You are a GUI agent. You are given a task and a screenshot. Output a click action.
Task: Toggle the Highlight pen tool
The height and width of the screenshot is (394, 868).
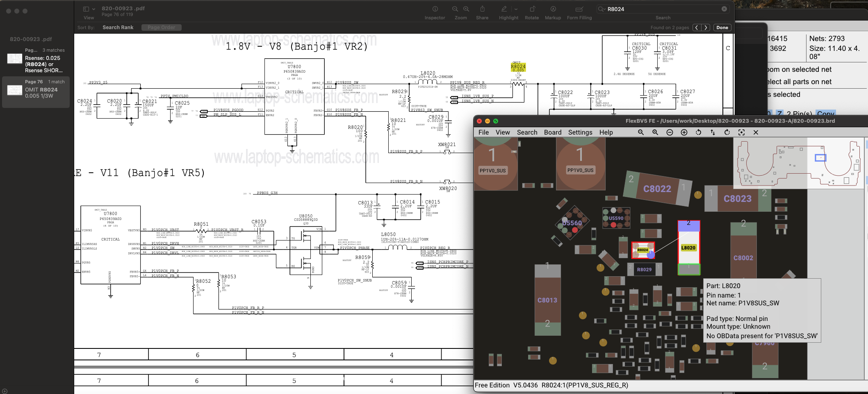coord(504,9)
